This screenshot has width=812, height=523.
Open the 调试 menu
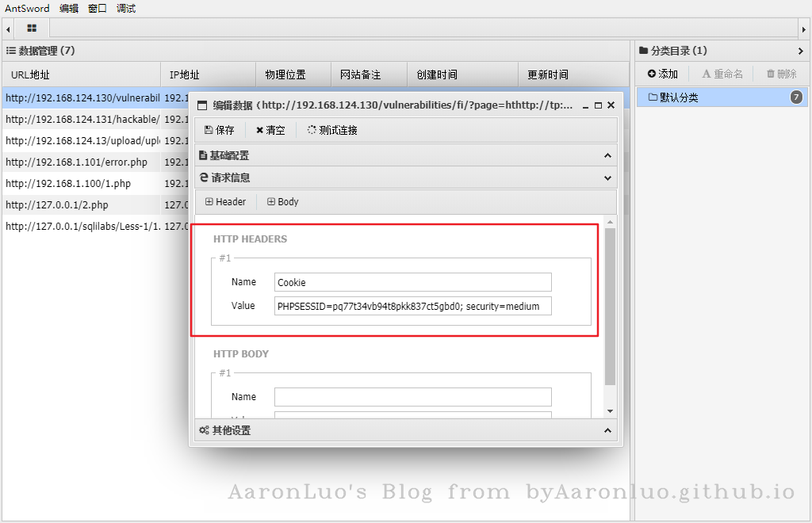126,9
